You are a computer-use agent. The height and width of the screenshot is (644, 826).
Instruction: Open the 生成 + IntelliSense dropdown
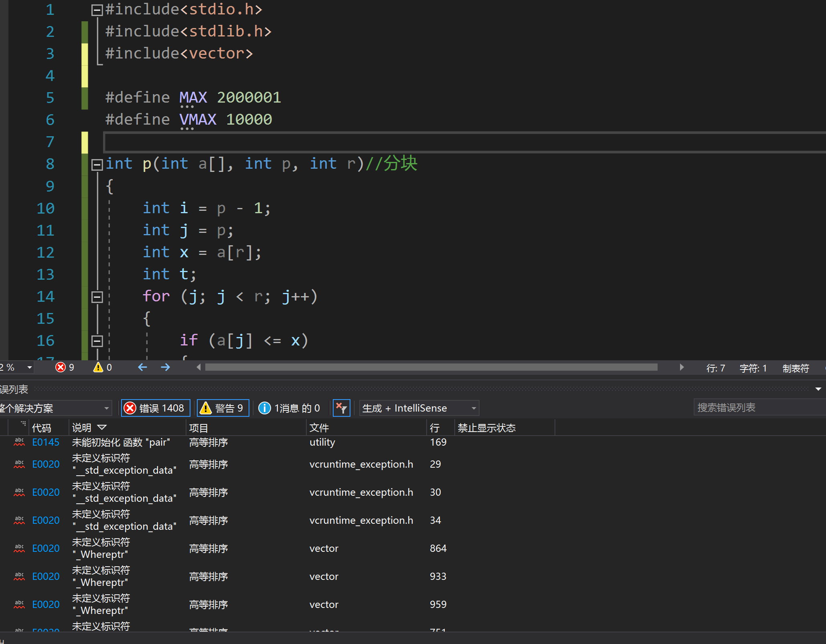419,408
